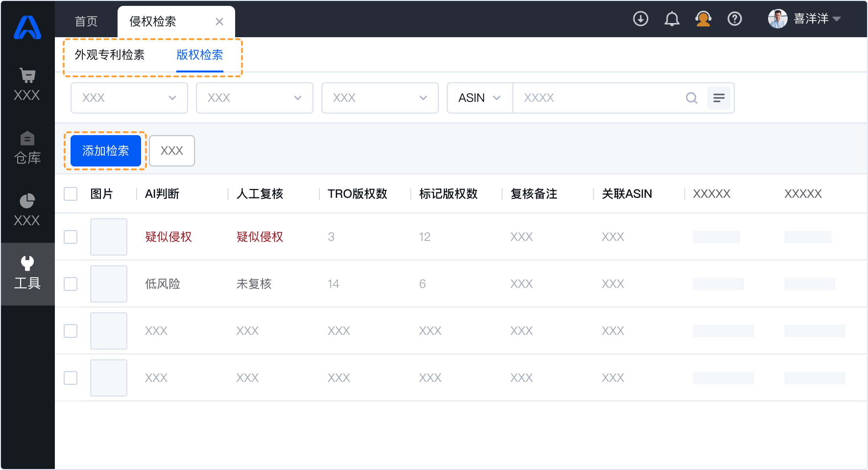Expand the ASIN search type dropdown

pyautogui.click(x=480, y=98)
